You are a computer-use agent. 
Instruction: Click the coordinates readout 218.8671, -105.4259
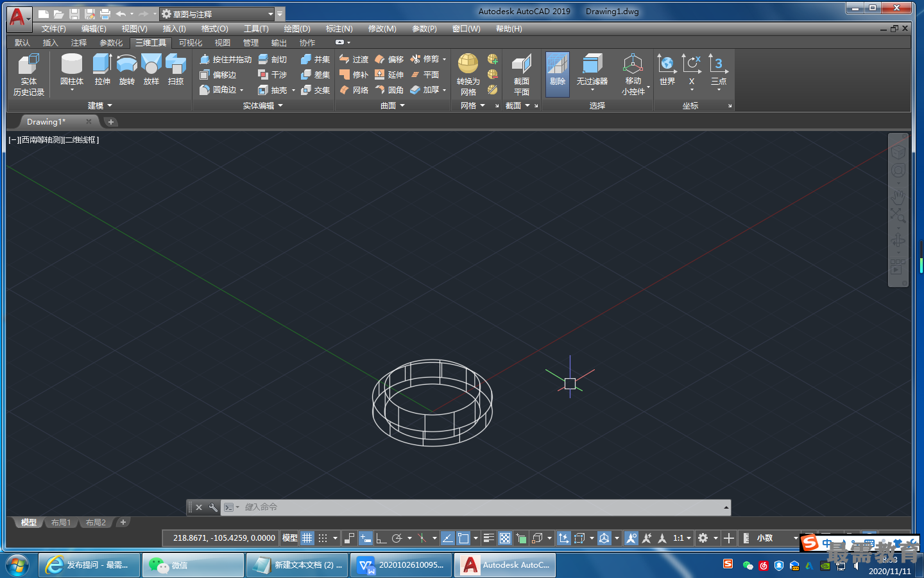[x=224, y=538]
